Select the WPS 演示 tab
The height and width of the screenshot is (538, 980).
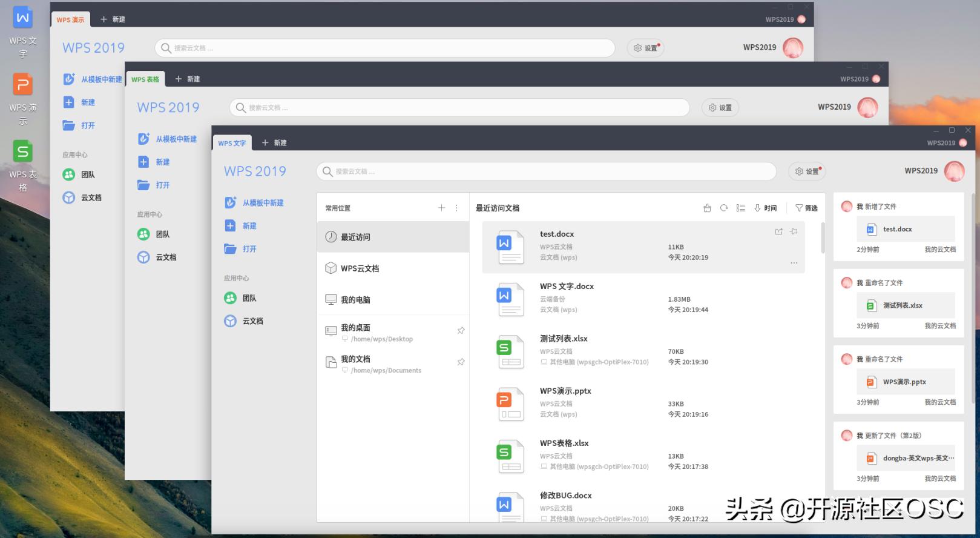(x=70, y=20)
